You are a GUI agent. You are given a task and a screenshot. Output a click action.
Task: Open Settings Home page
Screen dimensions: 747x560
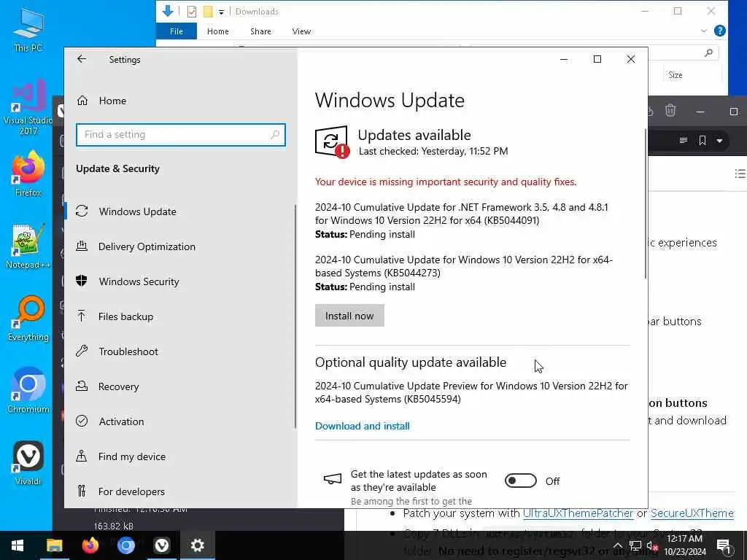coord(112,101)
